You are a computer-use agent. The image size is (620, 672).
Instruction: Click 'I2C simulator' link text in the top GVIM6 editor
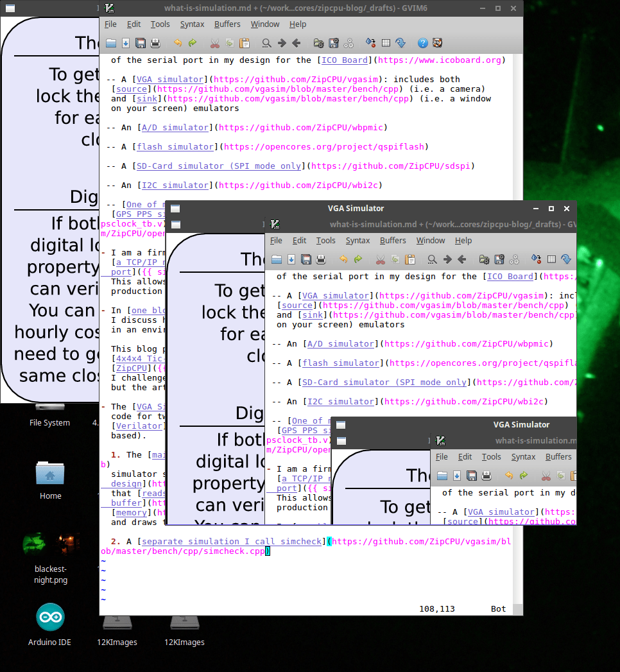(175, 185)
